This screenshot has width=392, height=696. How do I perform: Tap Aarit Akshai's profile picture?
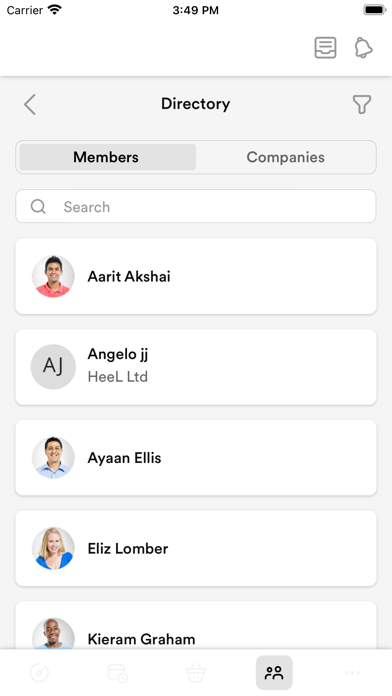click(x=53, y=276)
